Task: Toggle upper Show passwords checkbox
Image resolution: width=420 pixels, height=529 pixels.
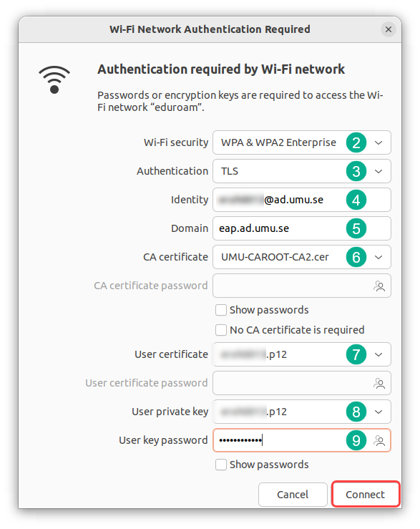Action: click(221, 310)
